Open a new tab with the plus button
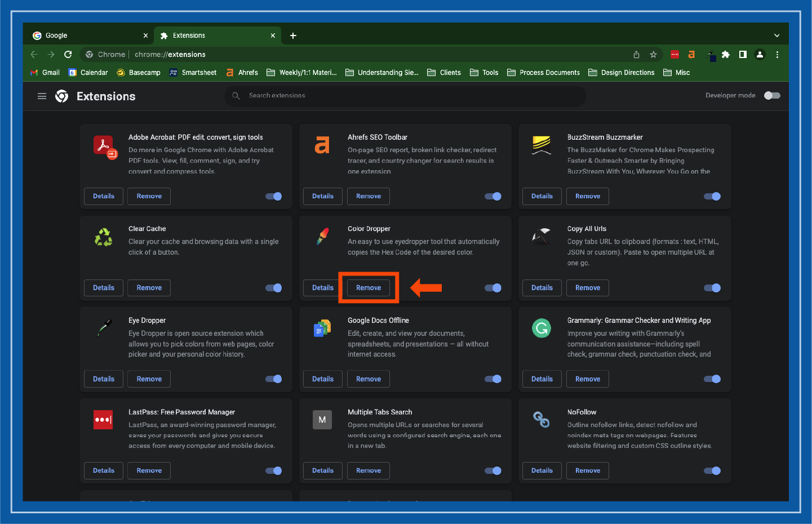This screenshot has width=812, height=524. pos(293,35)
